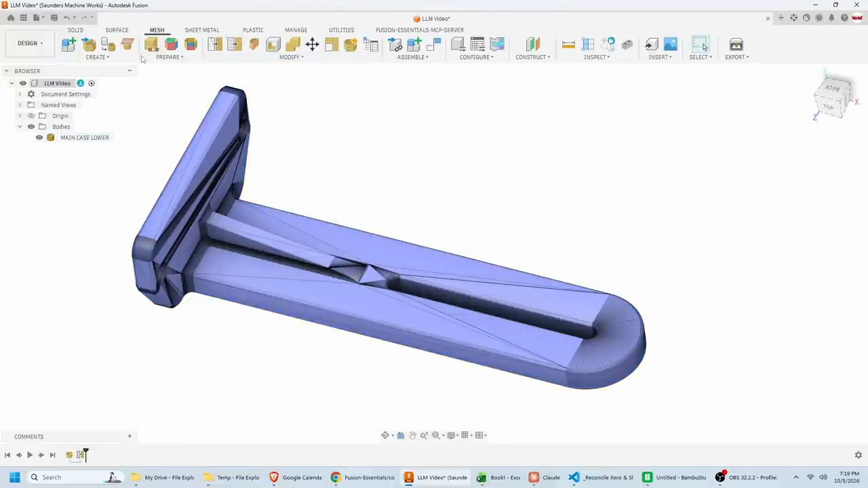This screenshot has height=488, width=868.
Task: Click the Configure table icon
Action: [477, 44]
